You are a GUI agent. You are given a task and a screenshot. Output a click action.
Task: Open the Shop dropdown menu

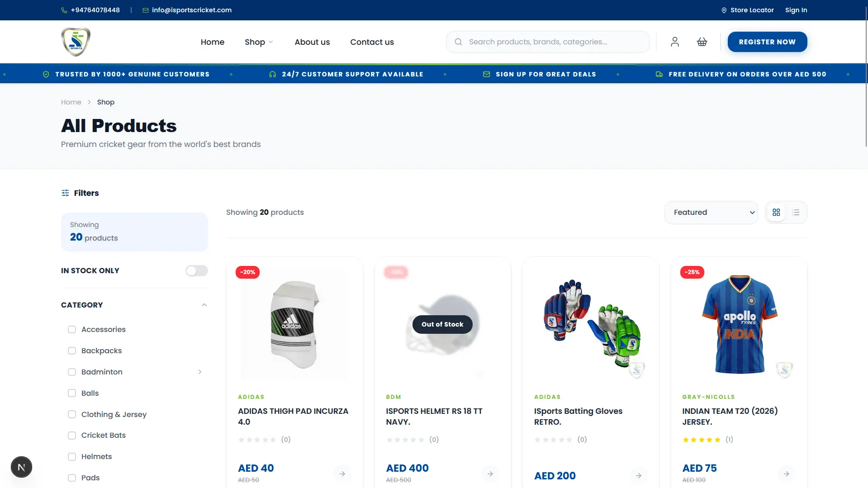[x=259, y=42]
